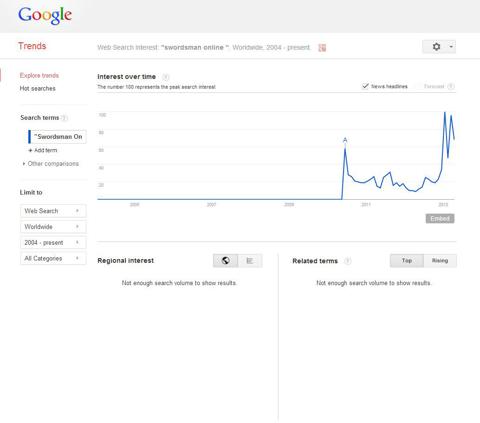480x423 pixels.
Task: Click the blue Swordsman On color bar
Action: point(29,137)
